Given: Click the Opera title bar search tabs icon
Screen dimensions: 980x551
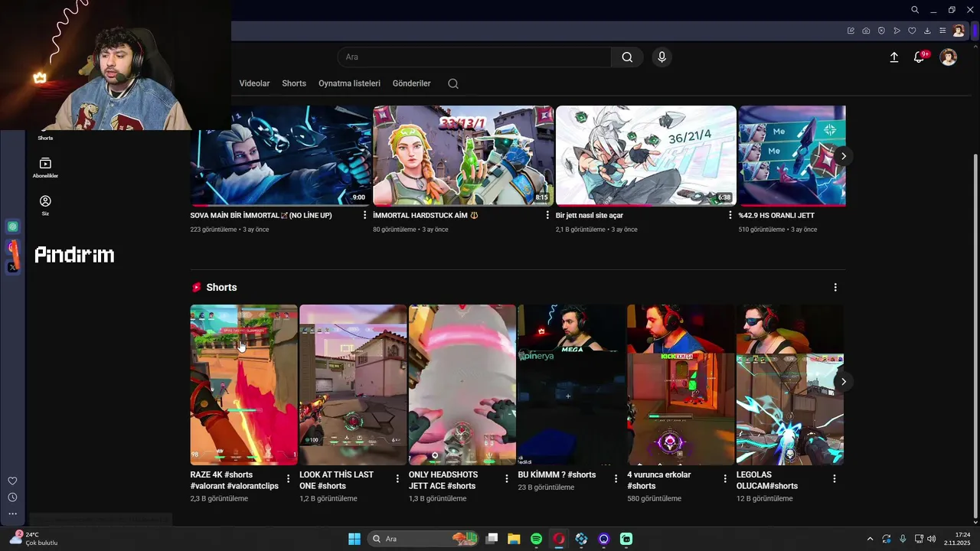Looking at the screenshot, I should pyautogui.click(x=915, y=10).
